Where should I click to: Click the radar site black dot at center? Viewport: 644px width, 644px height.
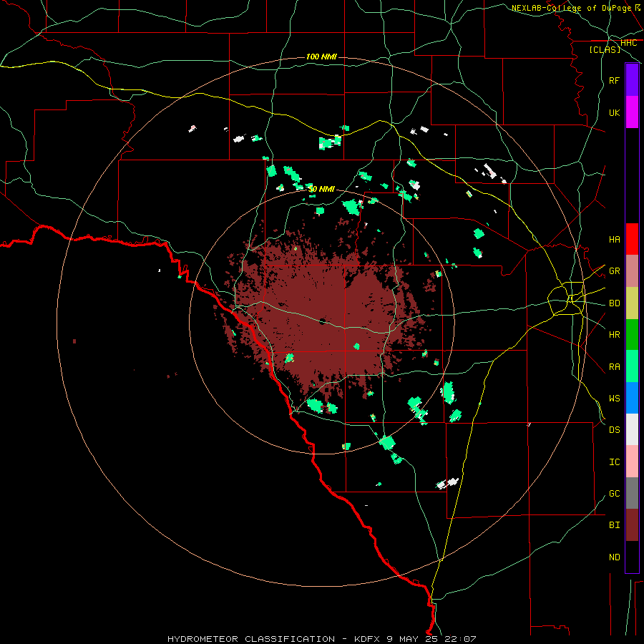(323, 321)
